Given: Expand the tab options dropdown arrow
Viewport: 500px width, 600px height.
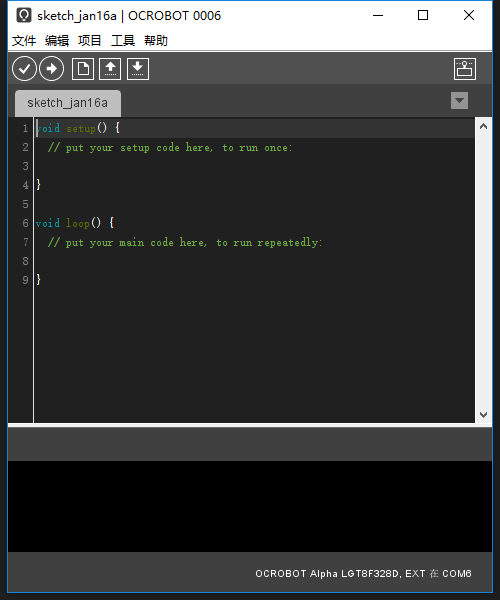Looking at the screenshot, I should pyautogui.click(x=459, y=101).
